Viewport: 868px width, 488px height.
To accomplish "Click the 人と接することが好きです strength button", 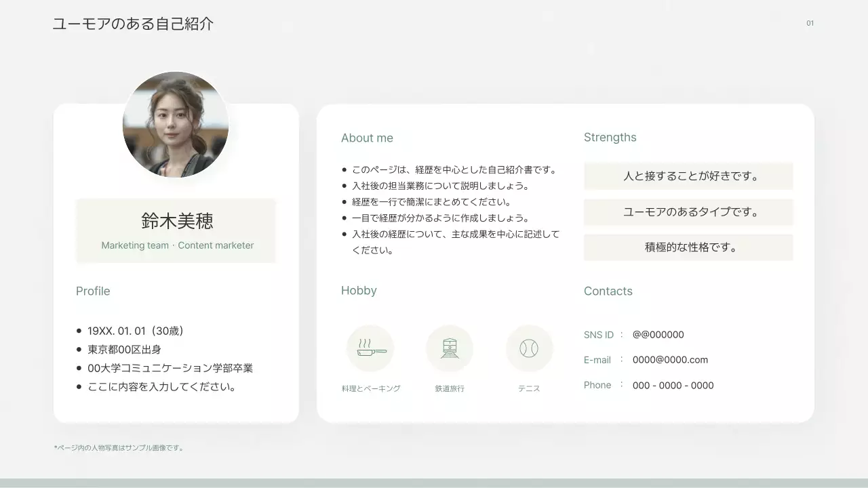I will 688,176.
